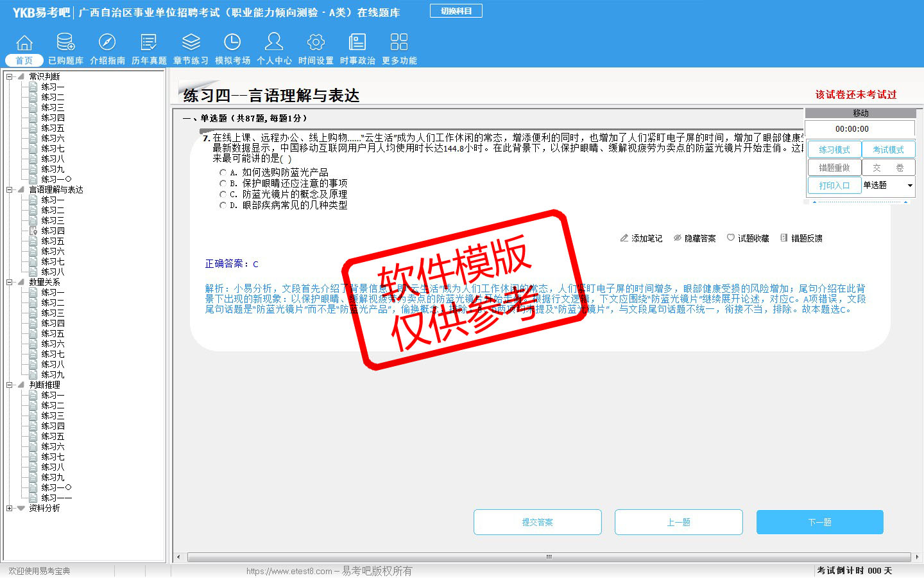Screen dimensions: 924x578
Task: Open 历年真题 past papers icon
Action: (149, 43)
